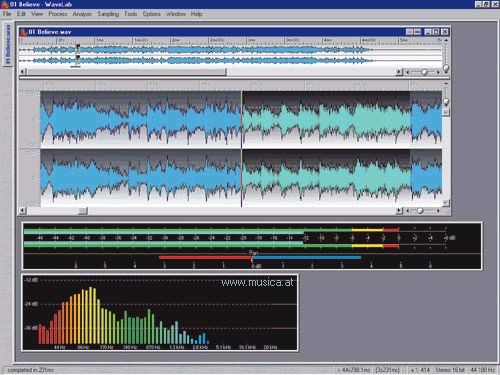Click the cursor position field in status bar
Image resolution: width=500 pixels, height=375 pixels.
click(x=353, y=370)
